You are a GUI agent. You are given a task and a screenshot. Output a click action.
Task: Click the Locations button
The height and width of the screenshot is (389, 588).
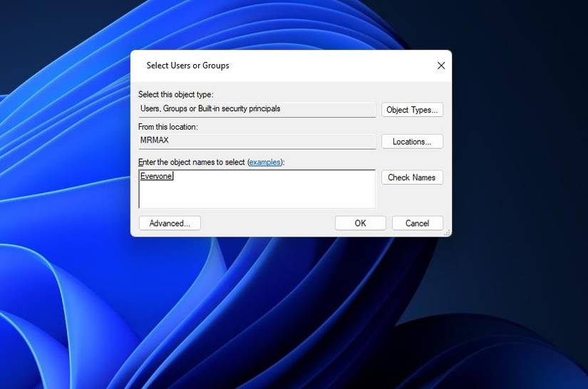coord(412,142)
